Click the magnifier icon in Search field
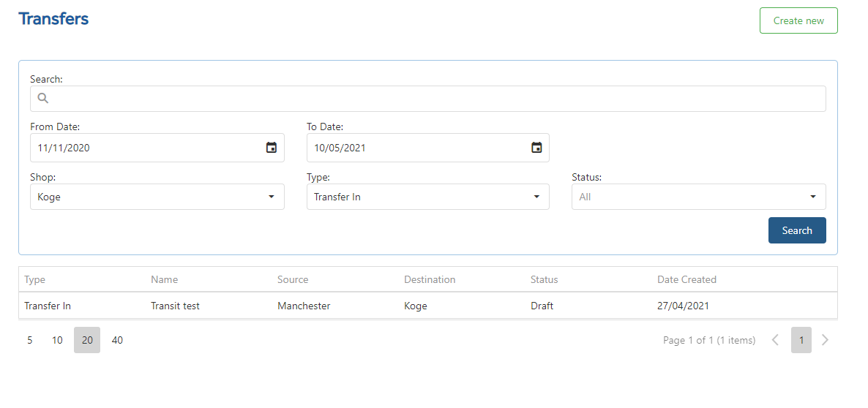Image resolution: width=868 pixels, height=408 pixels. 43,99
